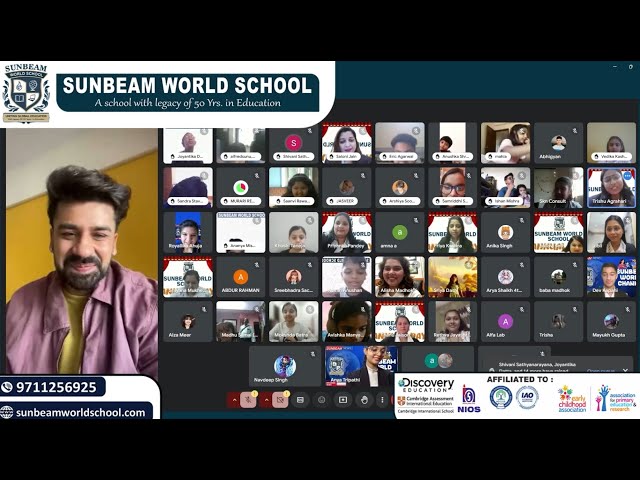
Task: Open the emoji reactions button
Action: [x=322, y=400]
